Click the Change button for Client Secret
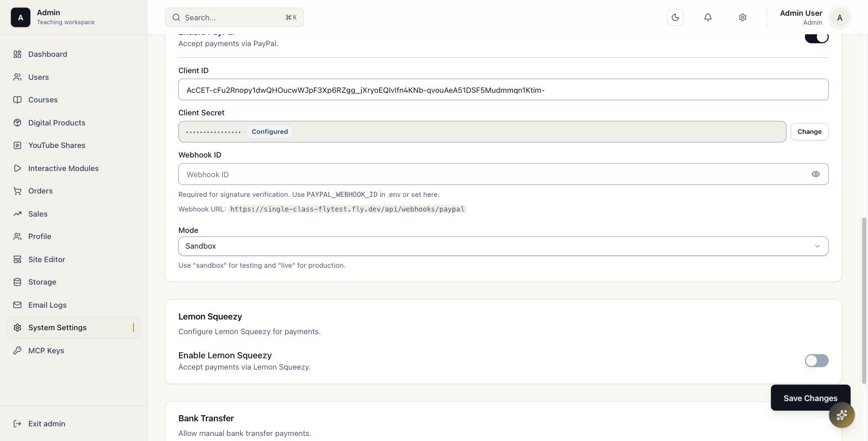868x441 pixels. [x=809, y=132]
